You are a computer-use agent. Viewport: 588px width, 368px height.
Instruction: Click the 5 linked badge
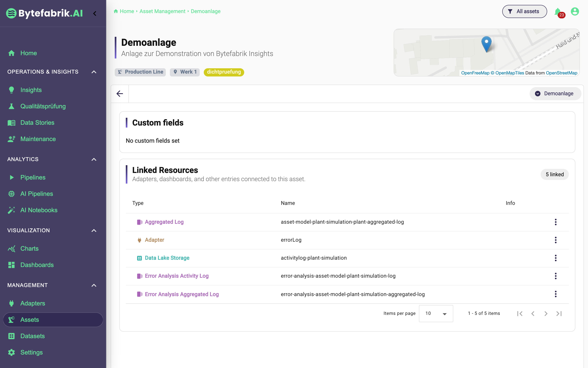coord(555,175)
